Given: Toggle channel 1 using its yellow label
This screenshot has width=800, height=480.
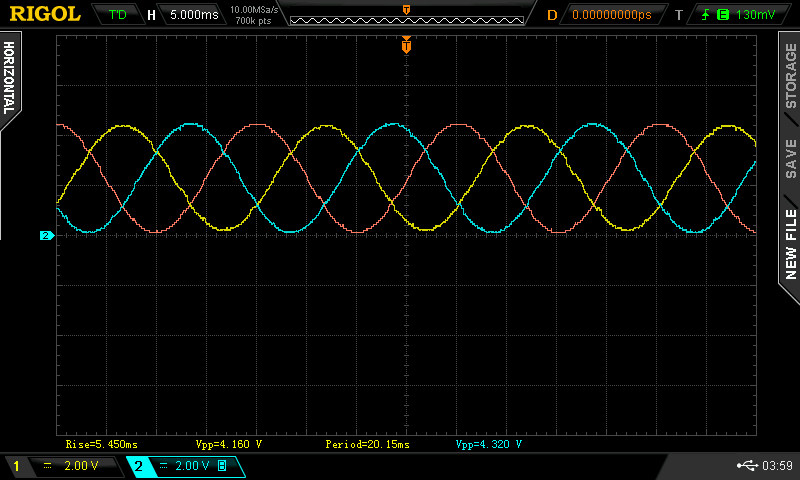Looking at the screenshot, I should click(x=16, y=466).
